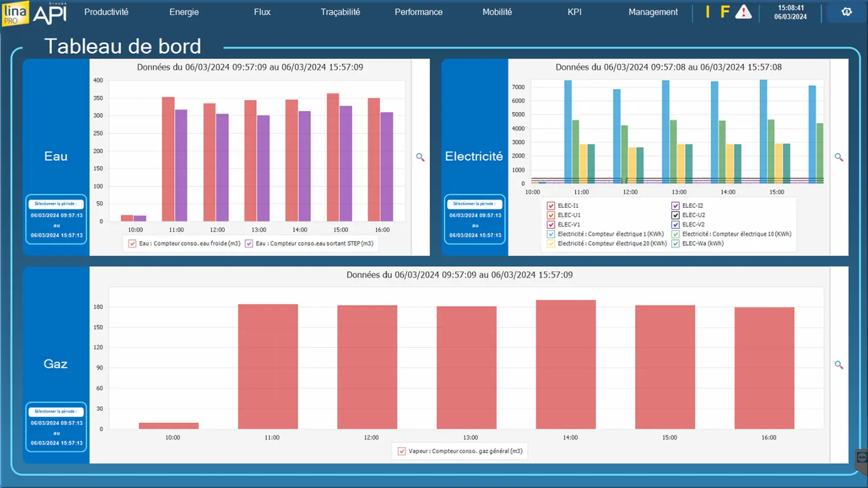The width and height of the screenshot is (868, 488).
Task: Open the TeamViewer panel tab at bottom right
Action: tap(862, 458)
